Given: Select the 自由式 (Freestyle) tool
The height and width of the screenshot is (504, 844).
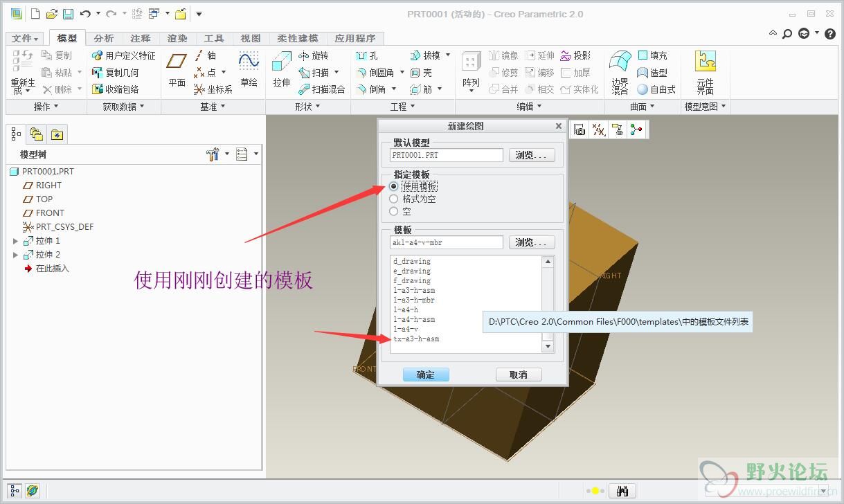Looking at the screenshot, I should click(656, 89).
